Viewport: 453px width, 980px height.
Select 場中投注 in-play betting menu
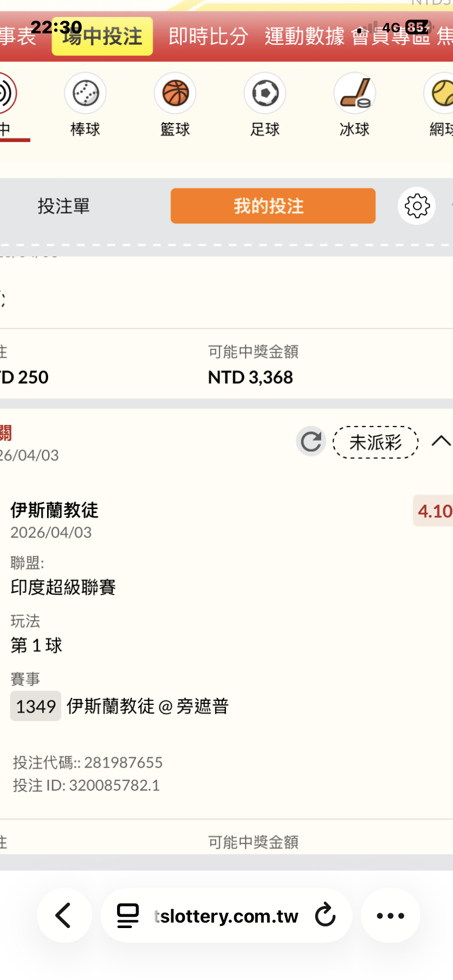(102, 37)
